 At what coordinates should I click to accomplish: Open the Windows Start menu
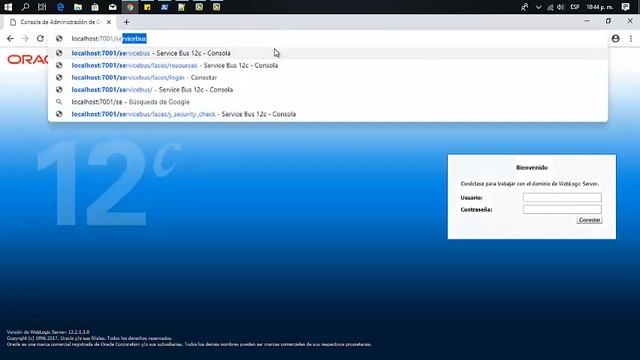pos(8,7)
